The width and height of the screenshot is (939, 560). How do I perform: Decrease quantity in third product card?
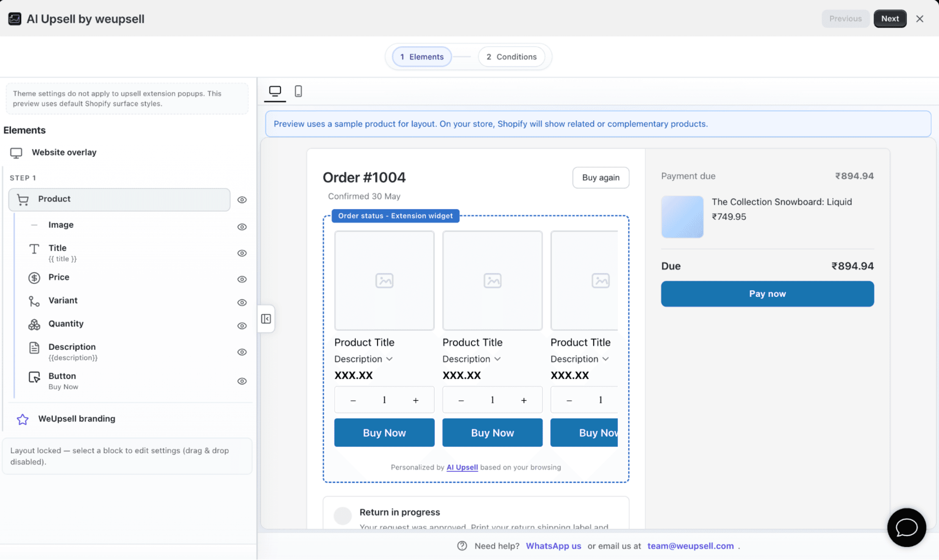(569, 400)
